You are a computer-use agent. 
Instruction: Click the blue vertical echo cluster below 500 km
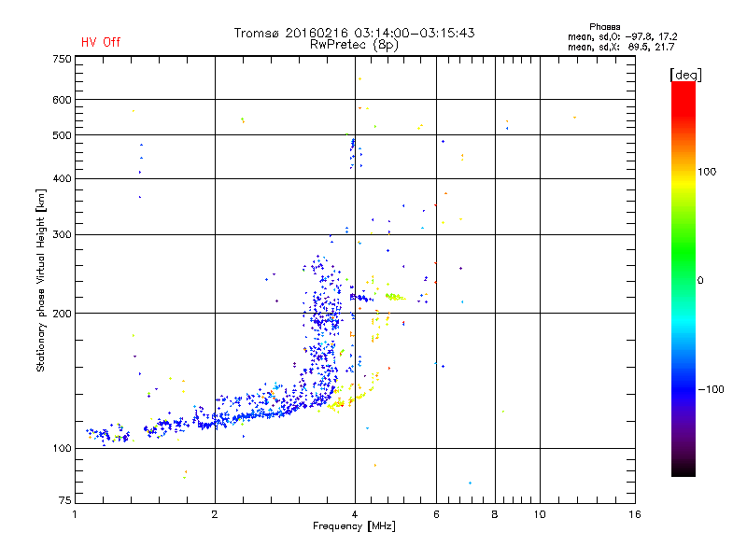(353, 152)
